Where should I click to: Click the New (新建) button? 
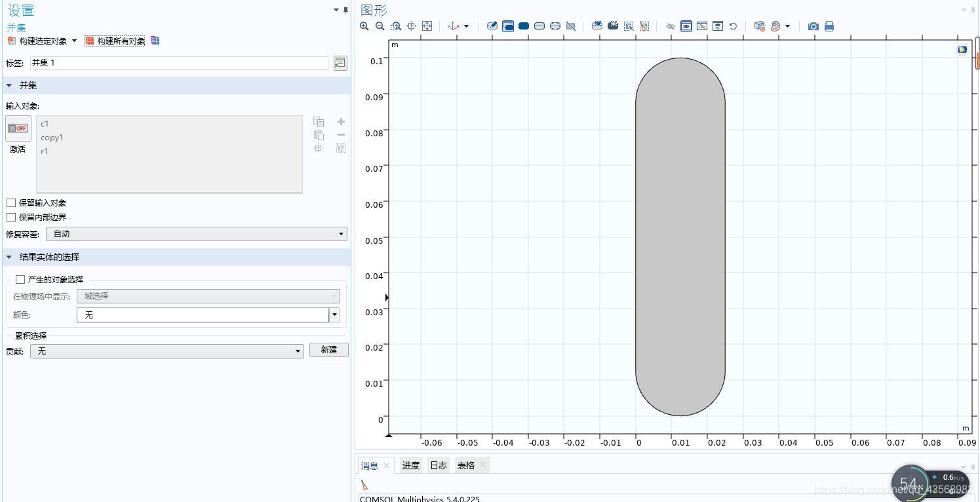tap(329, 350)
